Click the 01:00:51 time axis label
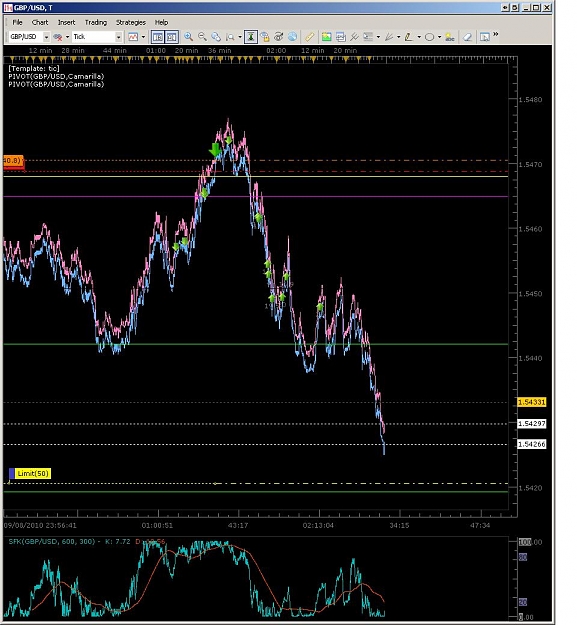Viewport: 577px width, 625px height. tap(157, 525)
